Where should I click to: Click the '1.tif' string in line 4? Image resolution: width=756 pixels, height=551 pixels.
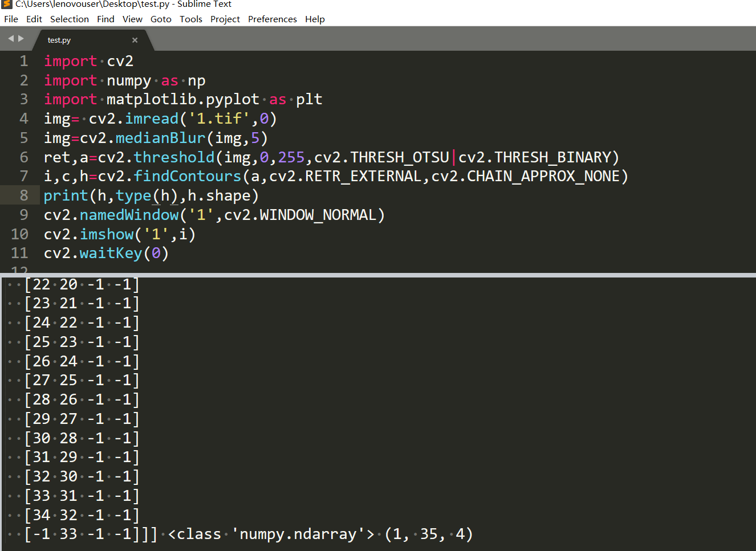pos(219,119)
